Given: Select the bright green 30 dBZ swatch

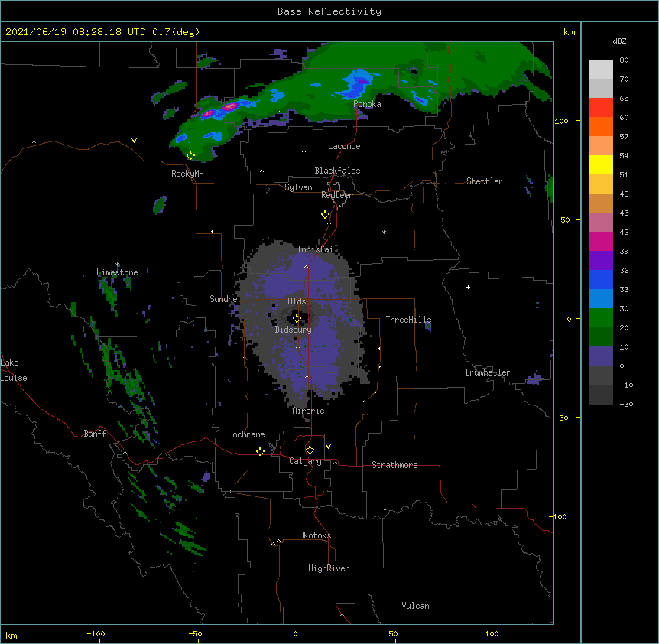Looking at the screenshot, I should point(601,318).
